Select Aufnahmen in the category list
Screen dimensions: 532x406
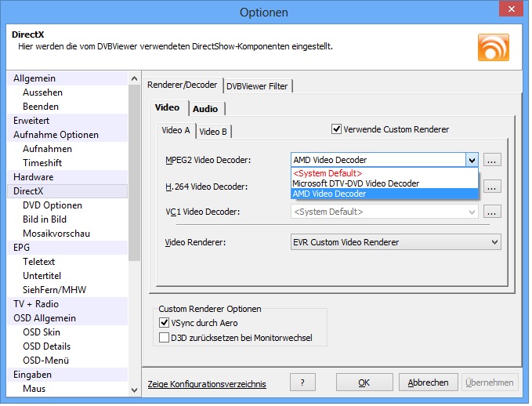68,150
